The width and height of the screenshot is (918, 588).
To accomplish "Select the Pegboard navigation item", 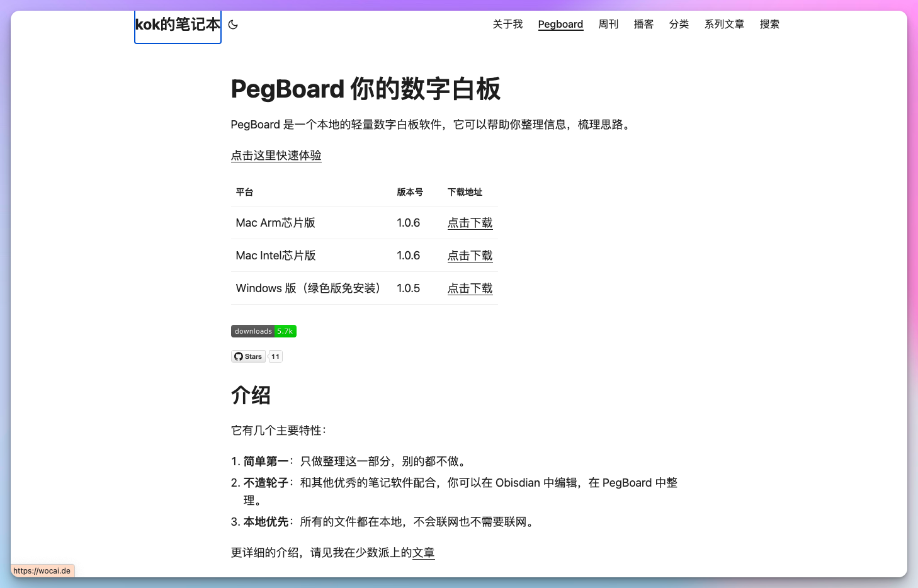I will point(560,24).
